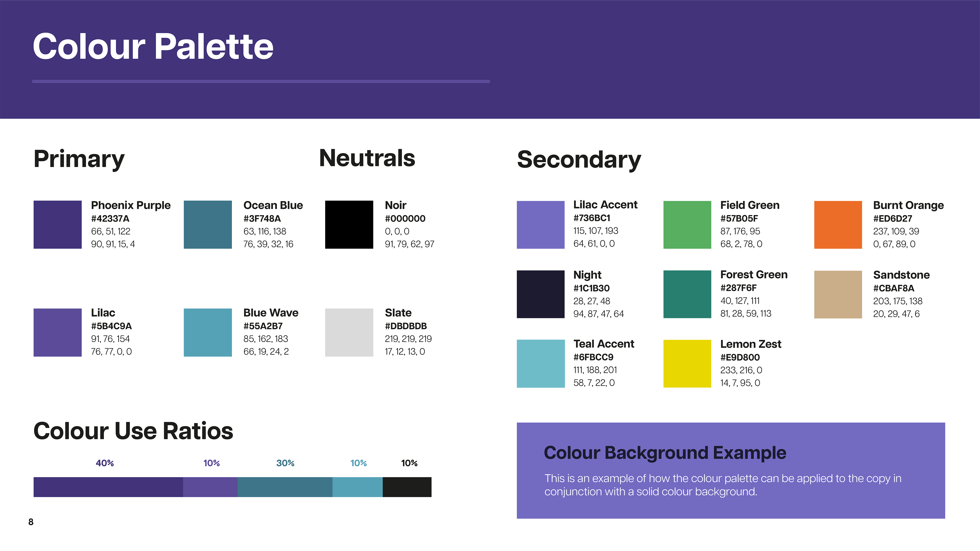
Task: Click the RGB value 219, 219, 219
Action: [408, 339]
